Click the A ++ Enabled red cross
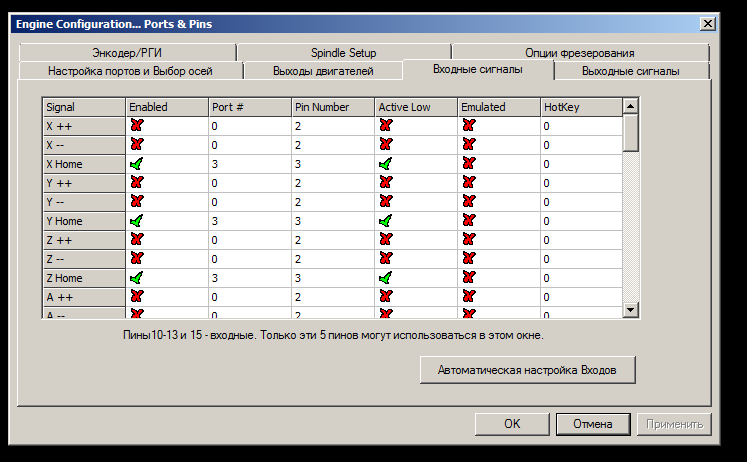747x462 pixels. (x=136, y=297)
